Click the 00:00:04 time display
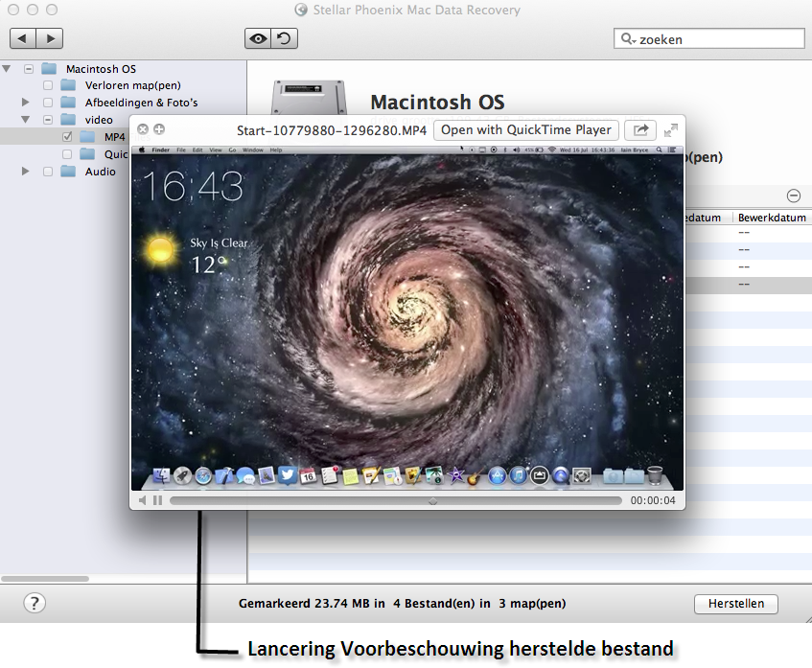This screenshot has height=668, width=812. [653, 500]
